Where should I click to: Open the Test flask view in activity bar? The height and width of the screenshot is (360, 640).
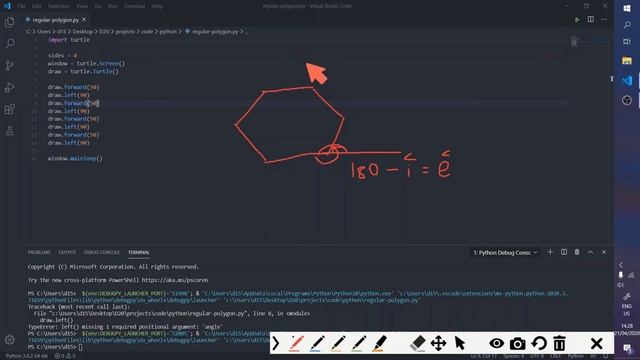click(x=9, y=131)
